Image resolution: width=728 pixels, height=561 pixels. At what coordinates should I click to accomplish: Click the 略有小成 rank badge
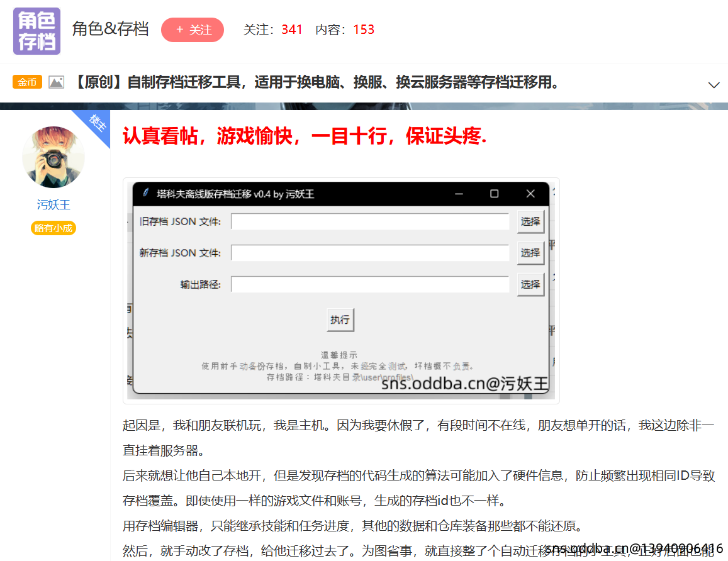[53, 228]
